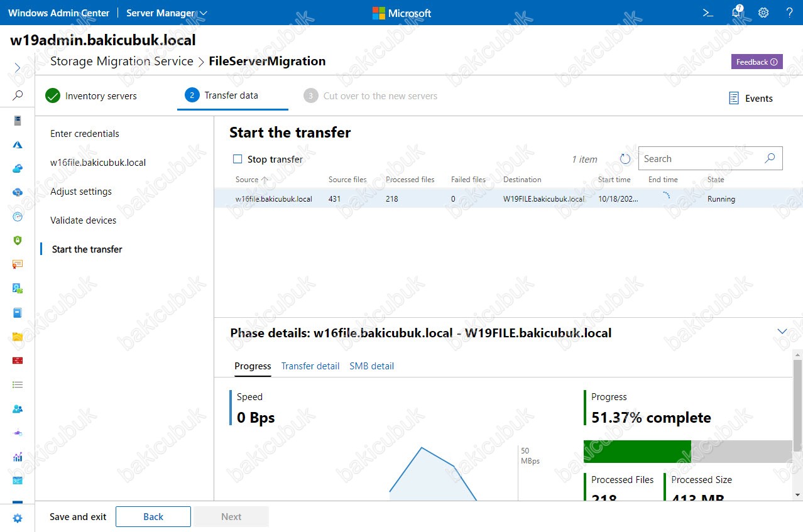
Task: Open the Events log button
Action: point(751,98)
